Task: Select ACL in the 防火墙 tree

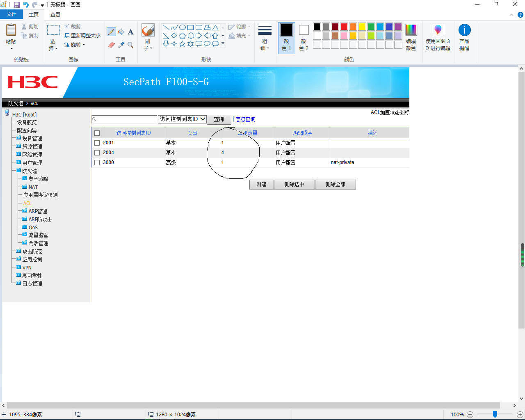Action: 27,203
